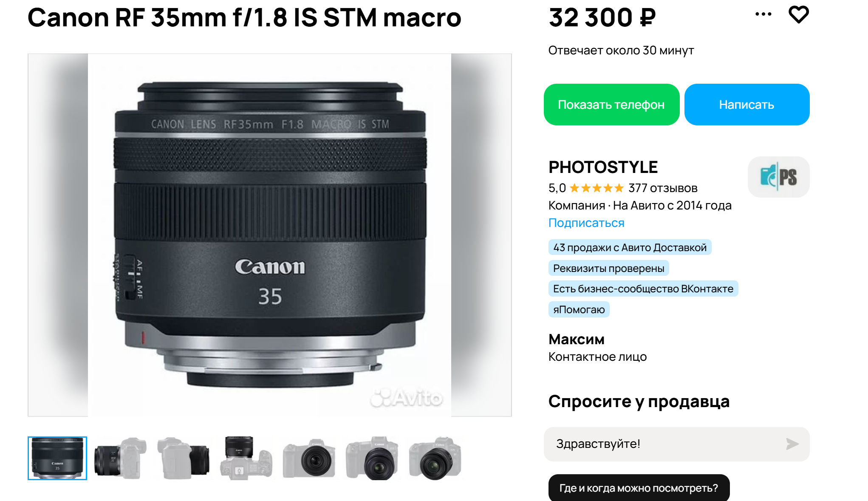Select the last thumbnail in the gallery
Viewport: 868px width, 501px height.
(435, 458)
